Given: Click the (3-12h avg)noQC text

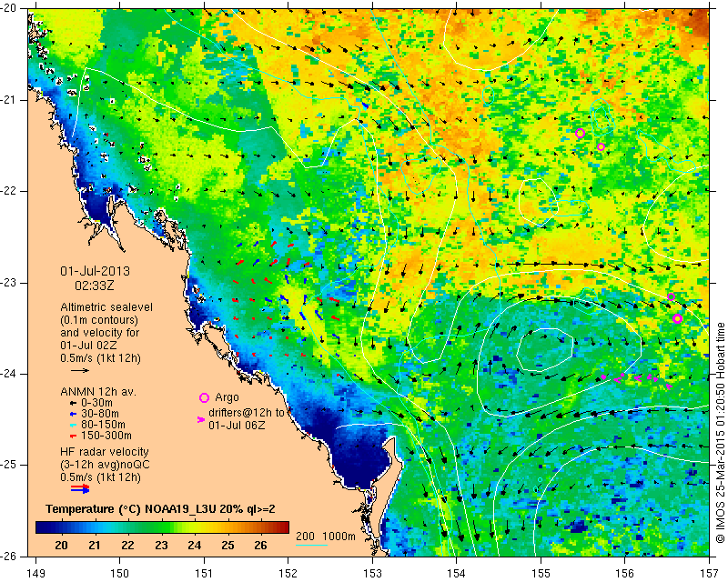Looking at the screenshot, I should [x=105, y=464].
